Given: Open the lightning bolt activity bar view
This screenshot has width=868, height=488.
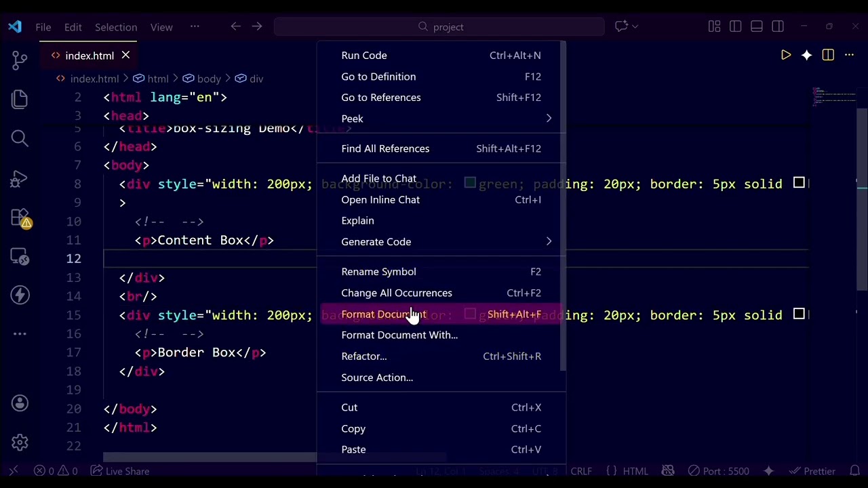Looking at the screenshot, I should tap(20, 295).
